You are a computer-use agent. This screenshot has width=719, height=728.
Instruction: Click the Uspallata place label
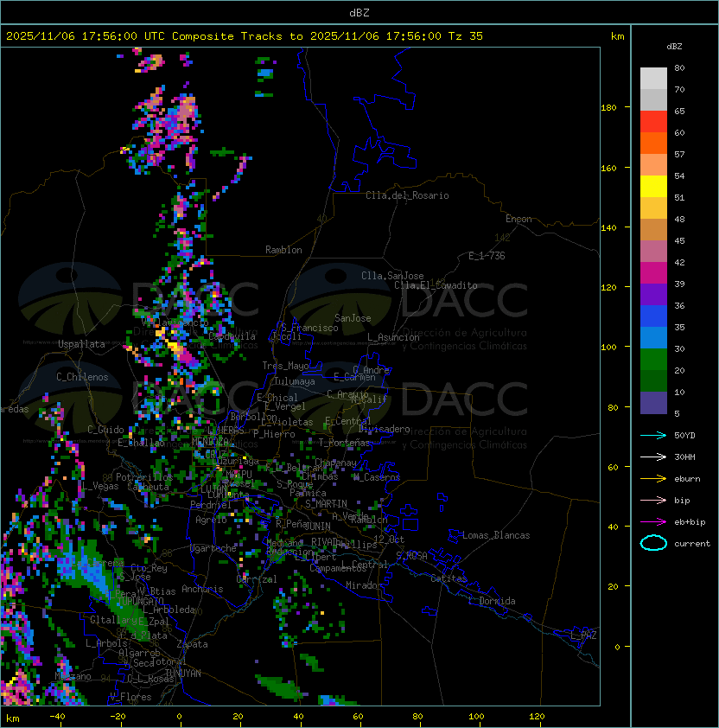tap(81, 344)
